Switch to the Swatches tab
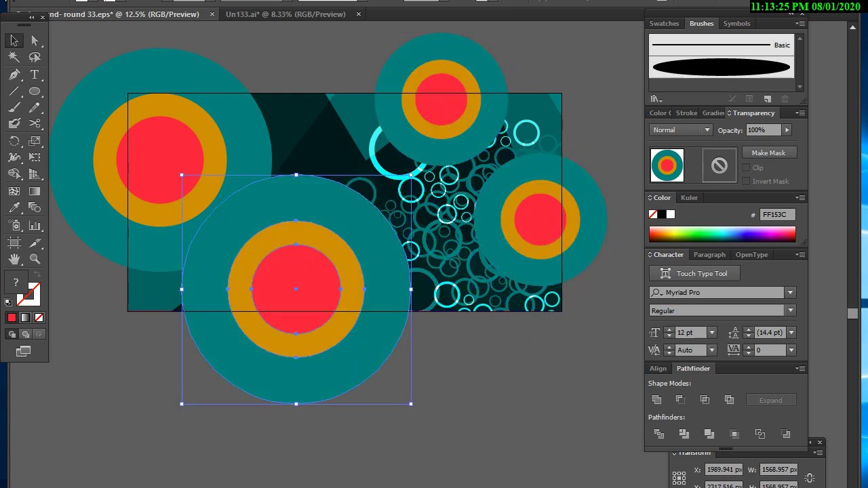Screen dimensions: 868x488 coord(664,24)
